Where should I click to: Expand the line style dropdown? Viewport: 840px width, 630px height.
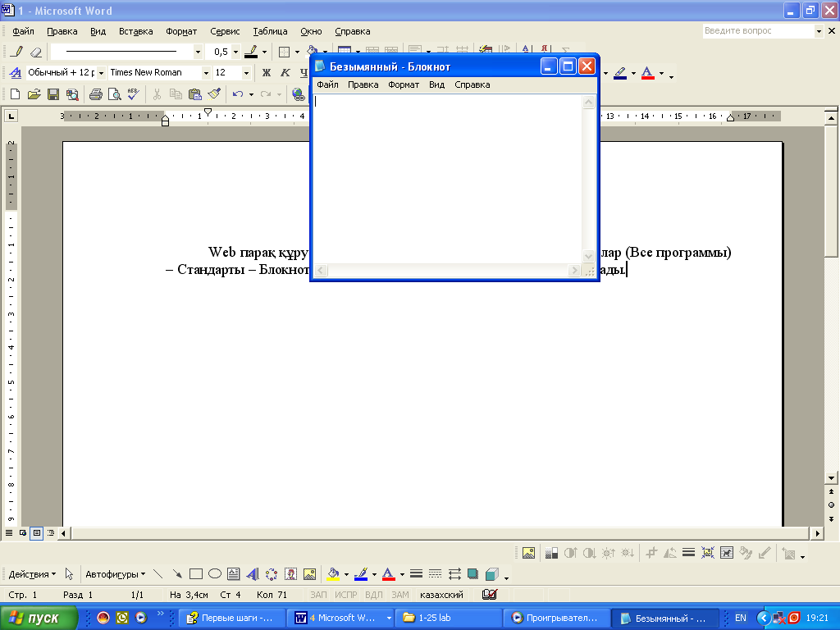click(x=198, y=52)
